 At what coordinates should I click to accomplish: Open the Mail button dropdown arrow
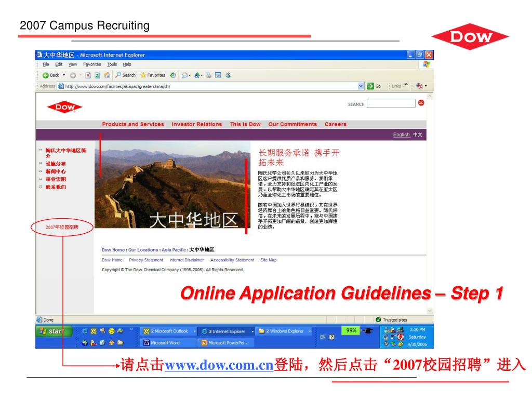pyautogui.click(x=190, y=75)
